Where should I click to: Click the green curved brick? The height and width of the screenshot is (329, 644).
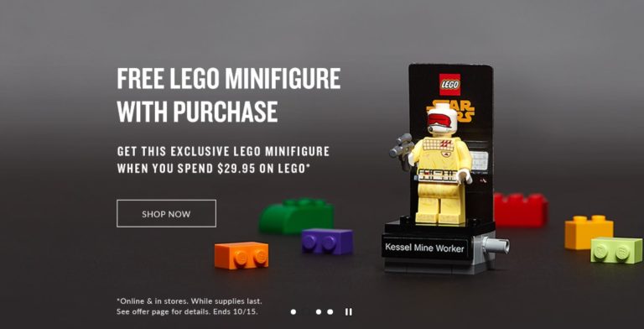click(296, 216)
